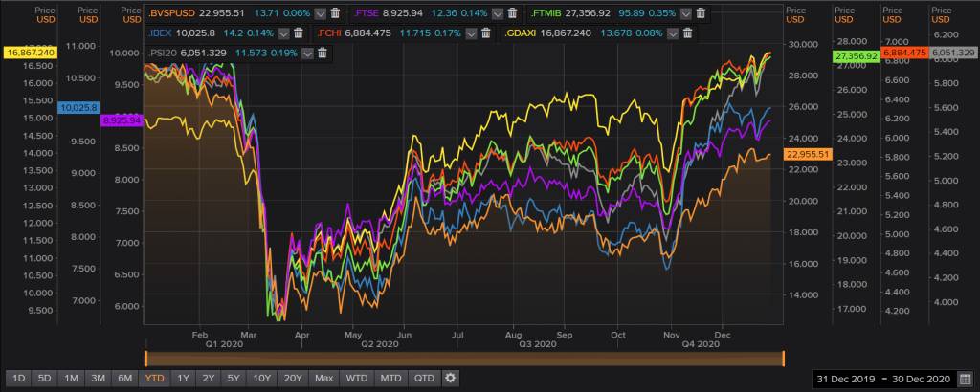Viewport: 980px width, 392px height.
Task: Open the .PSI20 dropdown arrow
Action: click(x=307, y=53)
